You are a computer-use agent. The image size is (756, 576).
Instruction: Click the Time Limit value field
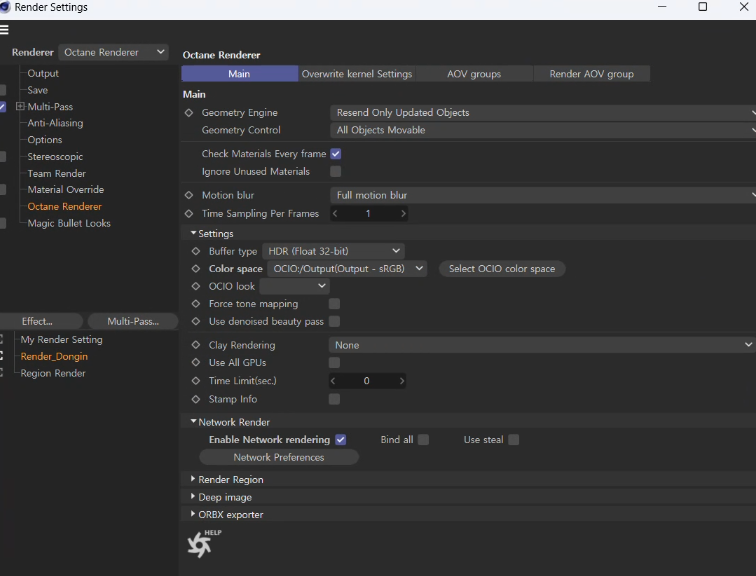click(367, 381)
